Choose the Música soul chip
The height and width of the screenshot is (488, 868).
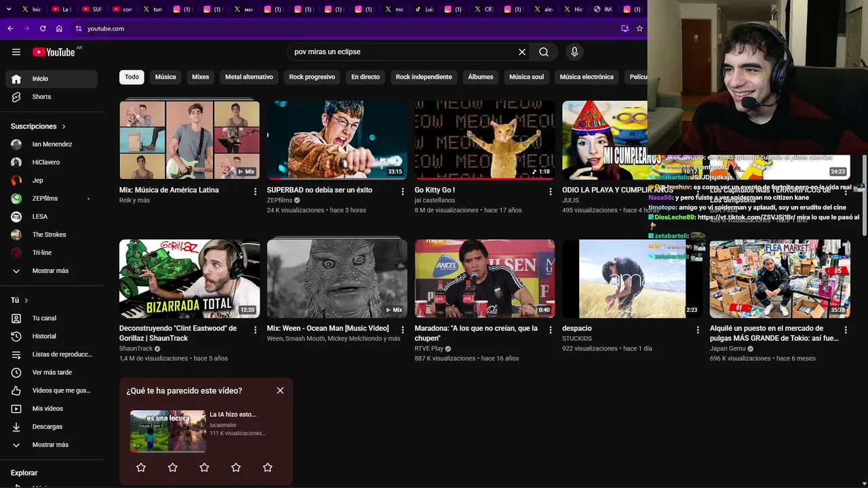tap(527, 77)
